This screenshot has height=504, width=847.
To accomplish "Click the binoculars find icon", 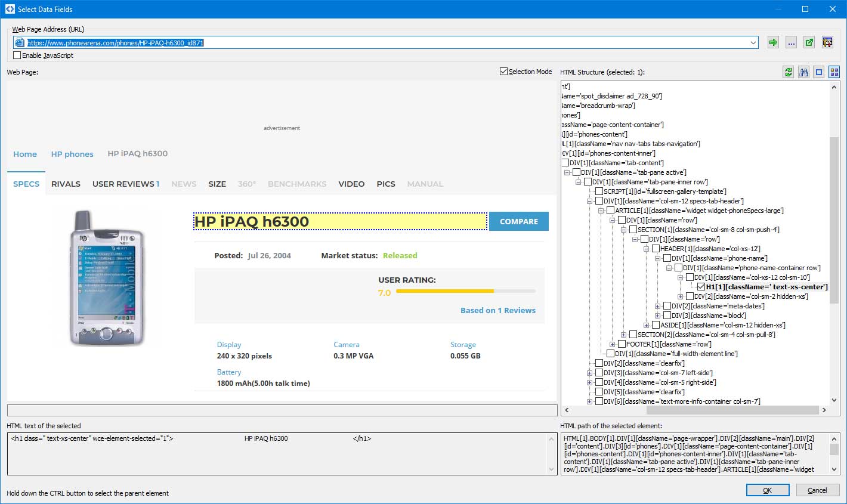I will coord(804,72).
